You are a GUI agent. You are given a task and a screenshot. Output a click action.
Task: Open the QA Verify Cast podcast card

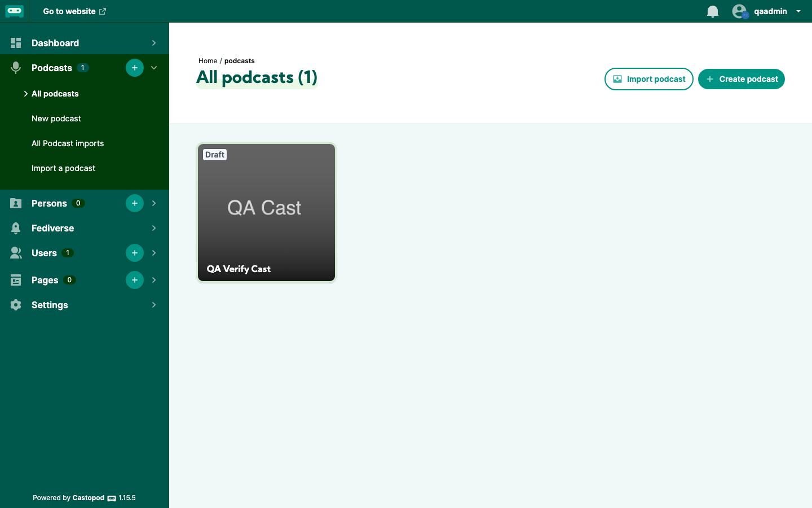pyautogui.click(x=266, y=212)
